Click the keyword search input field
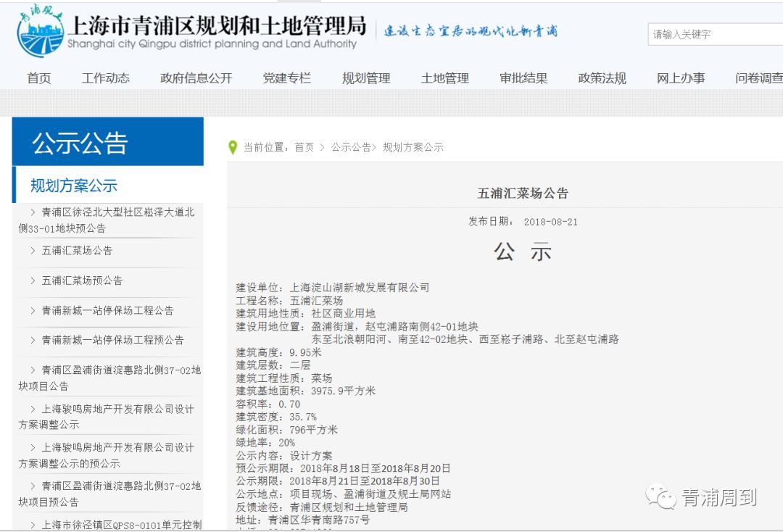Image resolution: width=783 pixels, height=532 pixels. 714,34
